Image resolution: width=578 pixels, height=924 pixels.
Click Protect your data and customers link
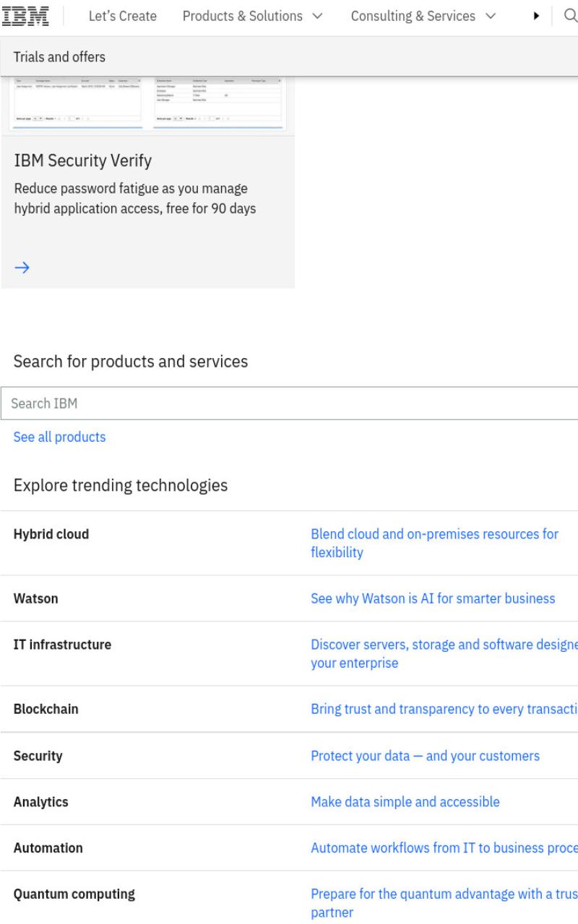pos(425,756)
